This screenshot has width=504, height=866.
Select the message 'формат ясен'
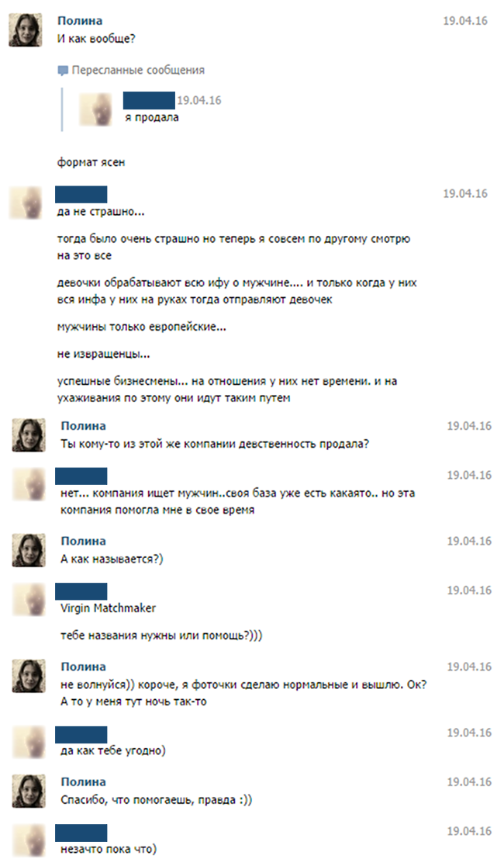point(91,162)
